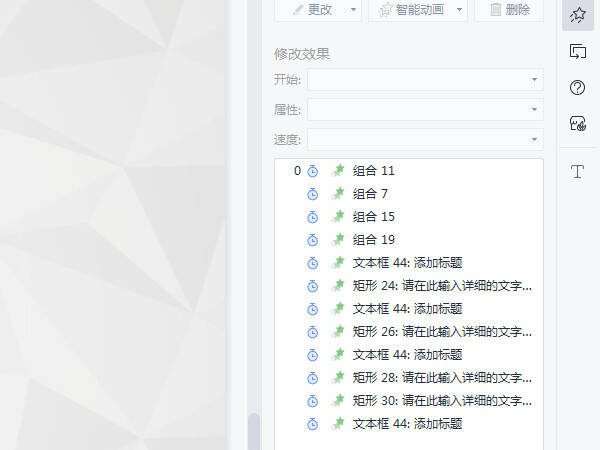The width and height of the screenshot is (600, 450).
Task: Click the green star effect icon for 组合 15
Action: 338,217
